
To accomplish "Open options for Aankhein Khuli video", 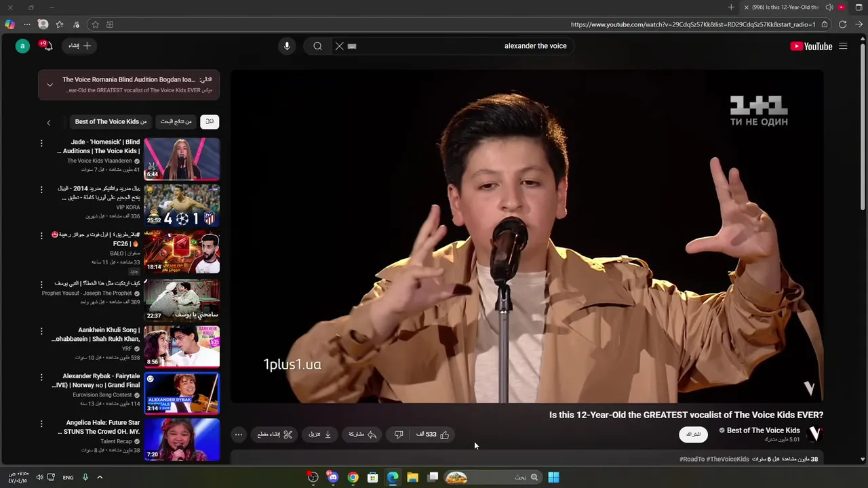I will (x=41, y=331).
